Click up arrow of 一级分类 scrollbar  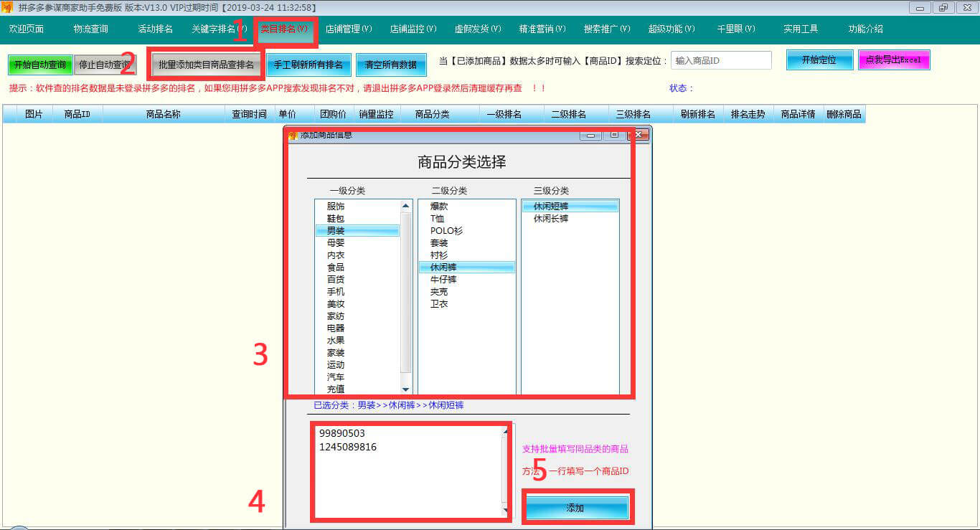(x=406, y=207)
